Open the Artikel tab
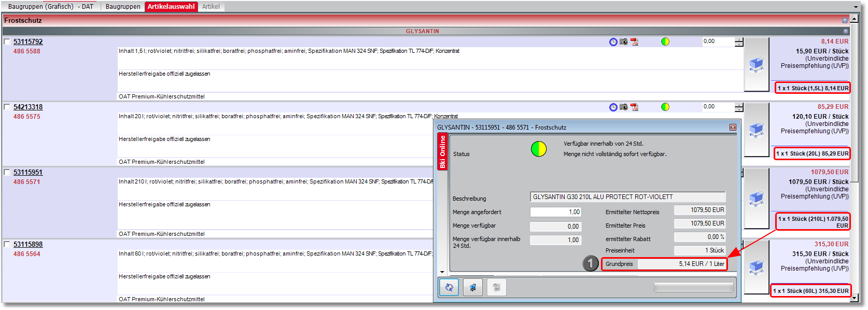The height and width of the screenshot is (310, 868). click(x=211, y=7)
